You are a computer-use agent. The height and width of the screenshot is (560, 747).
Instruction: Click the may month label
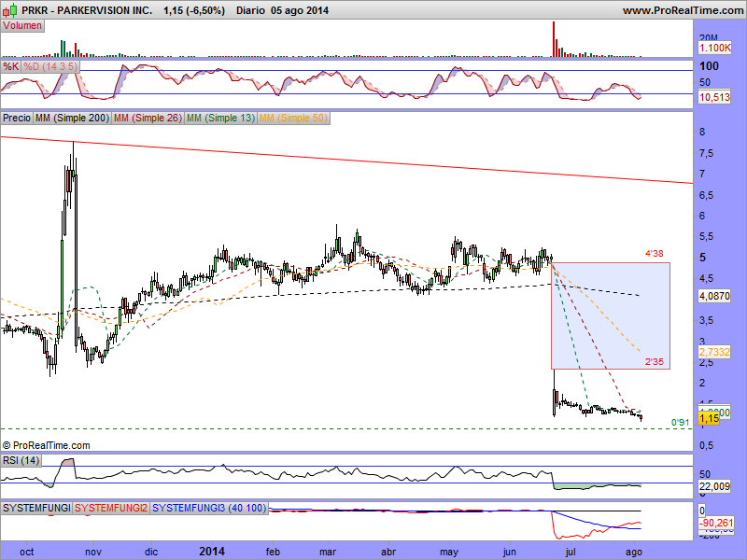pyautogui.click(x=449, y=553)
